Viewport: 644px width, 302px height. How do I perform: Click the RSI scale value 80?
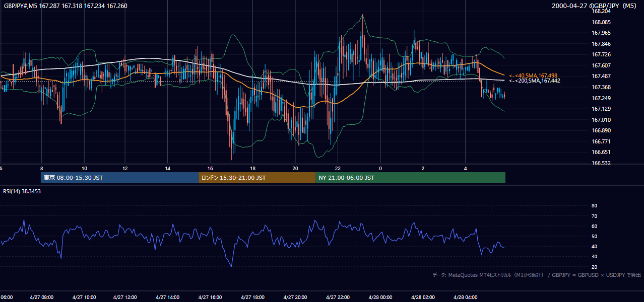click(594, 206)
